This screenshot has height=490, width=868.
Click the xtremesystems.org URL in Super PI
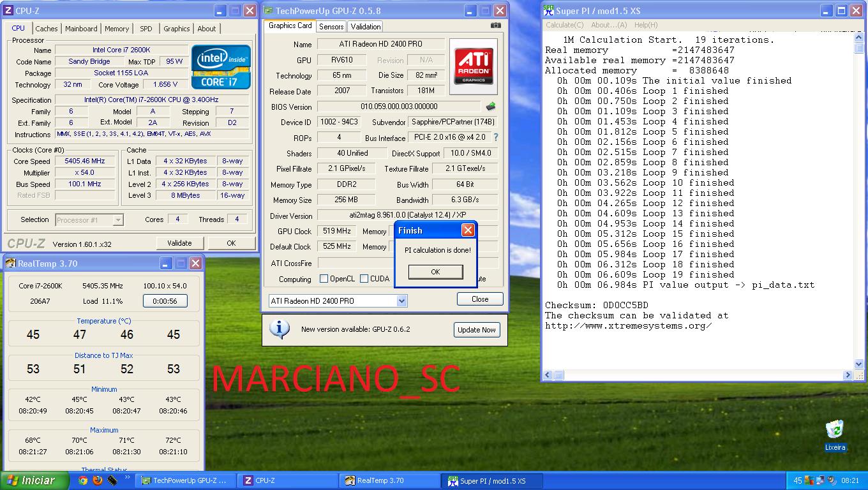(628, 325)
